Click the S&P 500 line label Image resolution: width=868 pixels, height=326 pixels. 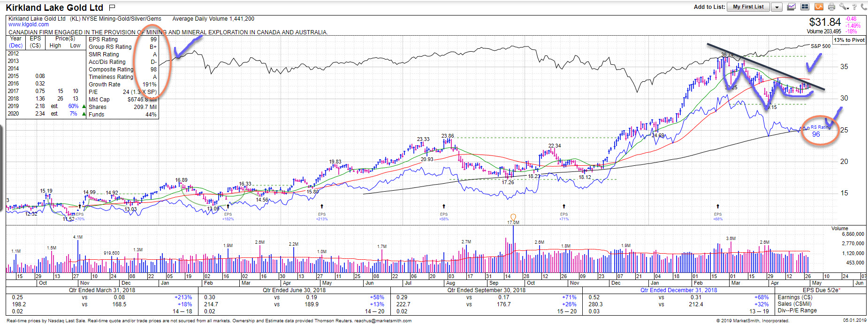click(x=820, y=46)
